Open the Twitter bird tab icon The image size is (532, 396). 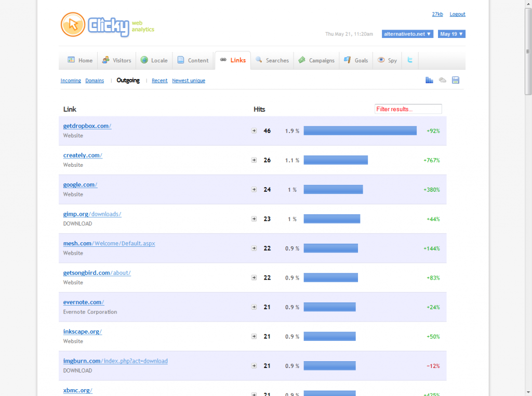click(410, 60)
